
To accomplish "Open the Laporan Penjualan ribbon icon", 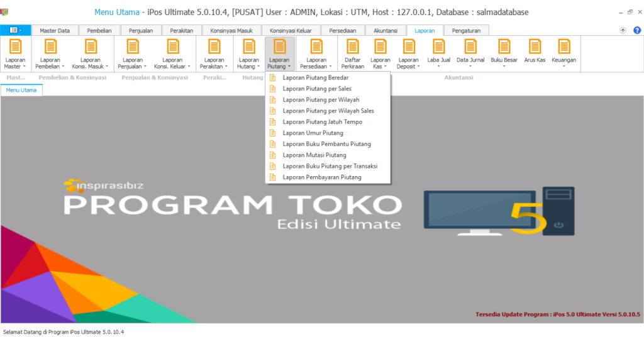I will point(132,54).
